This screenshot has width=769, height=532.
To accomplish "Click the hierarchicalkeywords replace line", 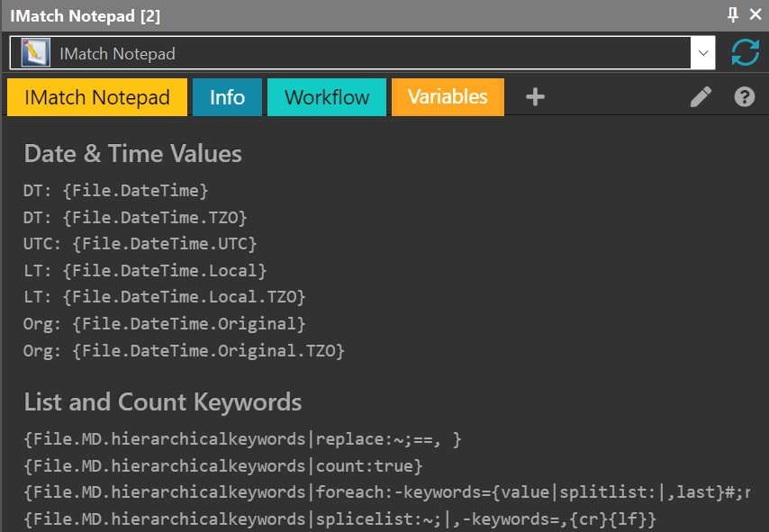I will 243,439.
